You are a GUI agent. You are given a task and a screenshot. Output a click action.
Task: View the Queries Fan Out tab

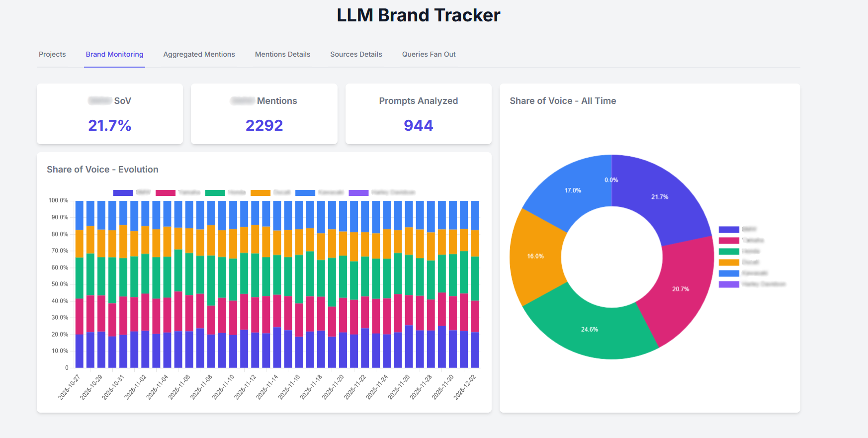[x=429, y=54]
